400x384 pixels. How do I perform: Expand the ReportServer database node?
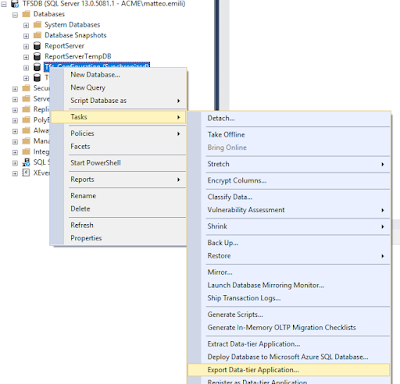(26, 46)
